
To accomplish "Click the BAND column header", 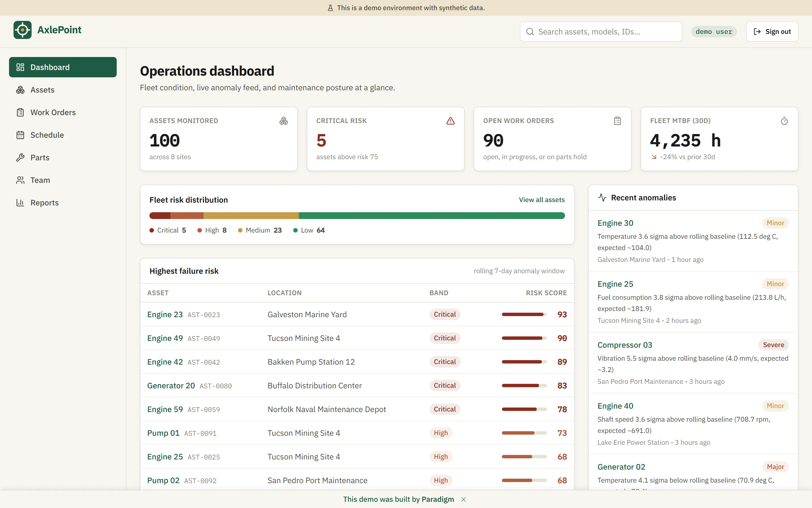I will coord(438,293).
